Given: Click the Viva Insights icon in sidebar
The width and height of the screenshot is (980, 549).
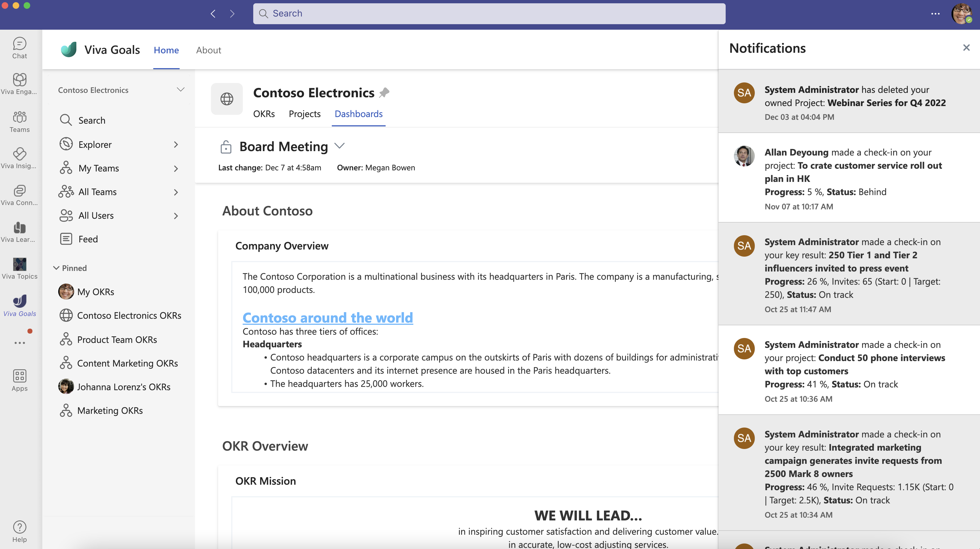Looking at the screenshot, I should (20, 154).
